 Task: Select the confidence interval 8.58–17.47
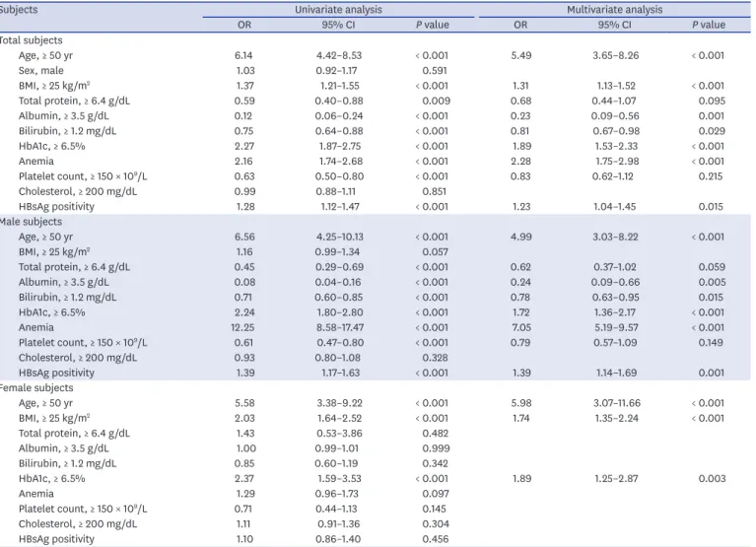[340, 328]
